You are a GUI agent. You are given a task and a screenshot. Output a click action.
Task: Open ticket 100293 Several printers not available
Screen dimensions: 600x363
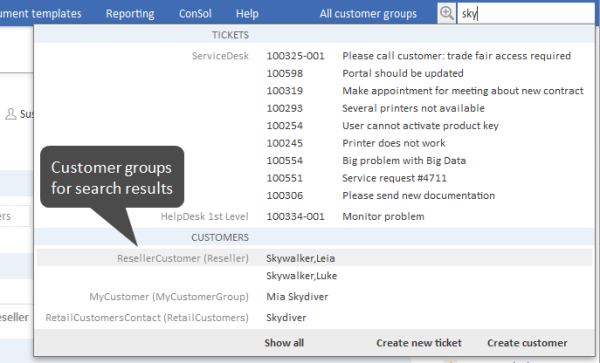(375, 108)
